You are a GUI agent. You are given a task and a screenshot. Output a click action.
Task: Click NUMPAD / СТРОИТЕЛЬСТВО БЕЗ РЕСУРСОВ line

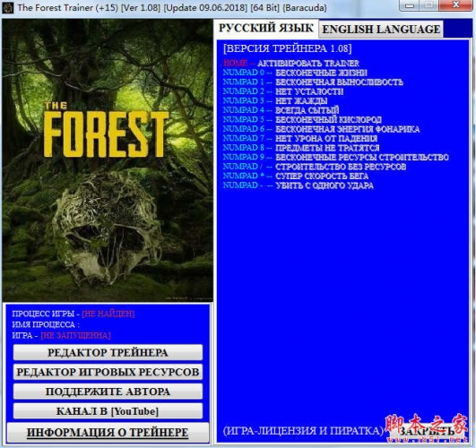[315, 167]
